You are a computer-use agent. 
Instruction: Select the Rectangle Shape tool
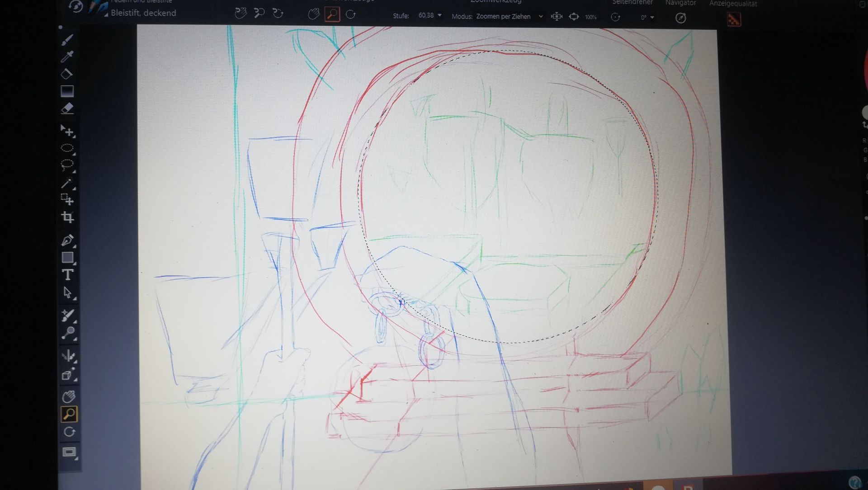click(67, 257)
